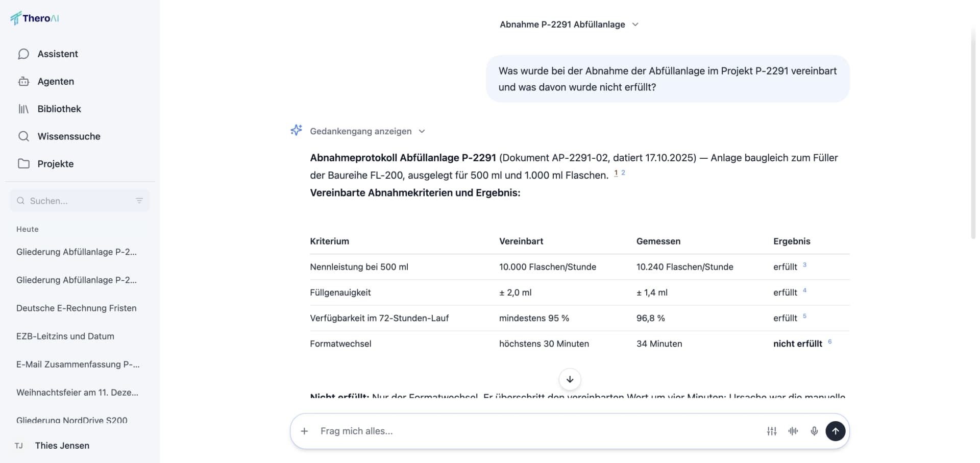The height and width of the screenshot is (463, 980).
Task: Open citation 1 after the FL-200 sentence
Action: click(x=616, y=173)
